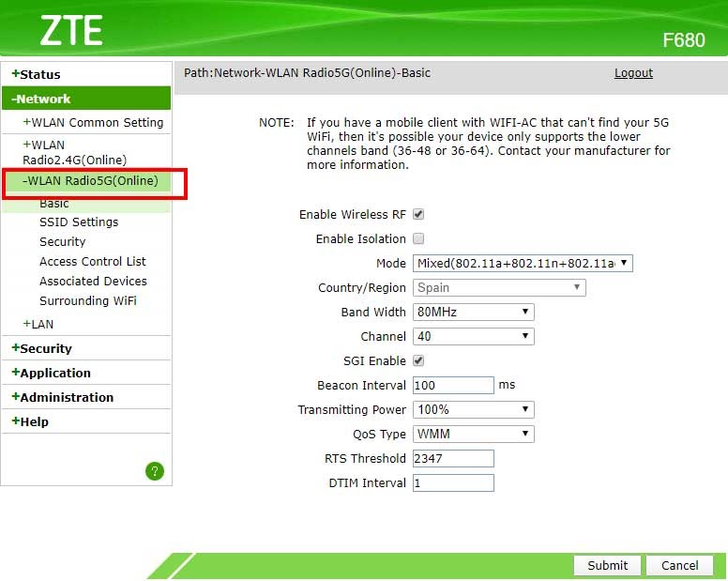Click the ms unit label
Viewport: 728px width, 581px height.
click(507, 385)
